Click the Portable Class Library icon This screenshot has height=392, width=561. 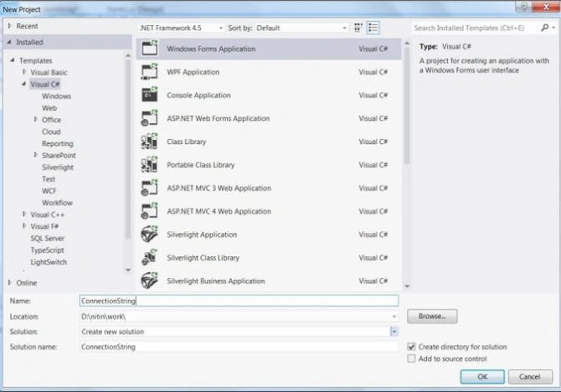150,165
